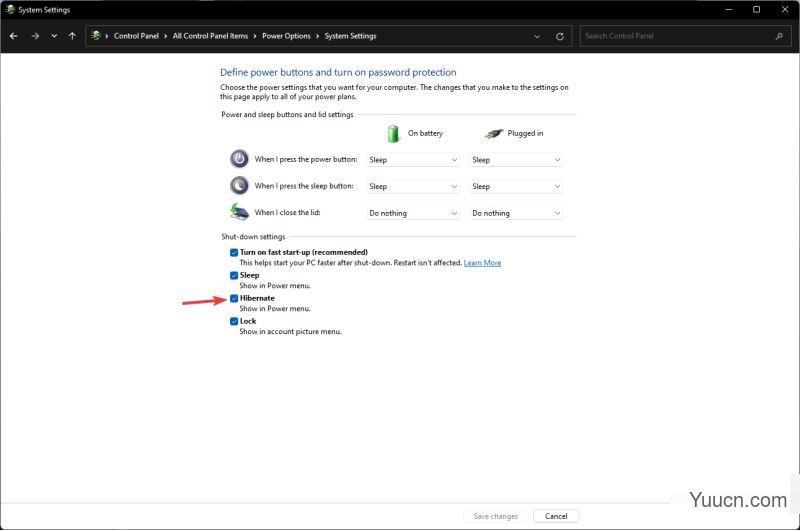Screen dimensions: 800x530
Task: Open power button On battery dropdown
Action: pos(413,160)
